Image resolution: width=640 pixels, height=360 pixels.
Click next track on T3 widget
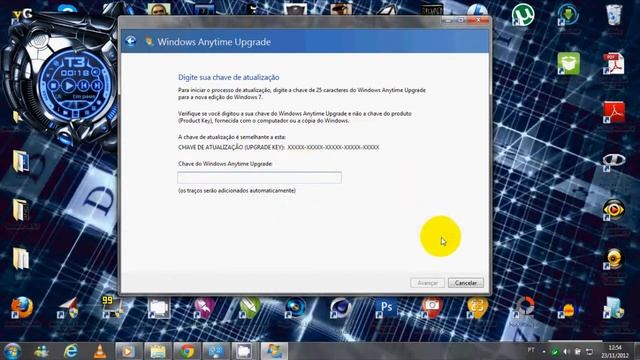(96, 86)
